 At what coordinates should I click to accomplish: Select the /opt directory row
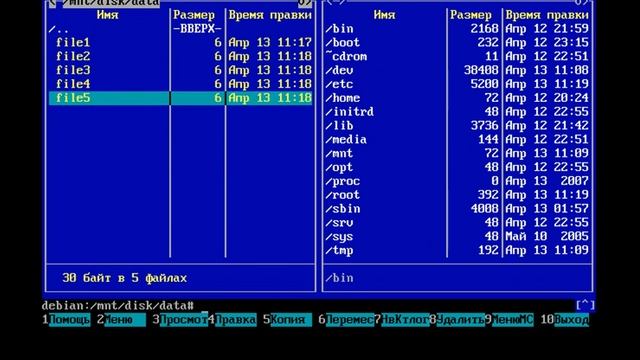[x=457, y=167]
